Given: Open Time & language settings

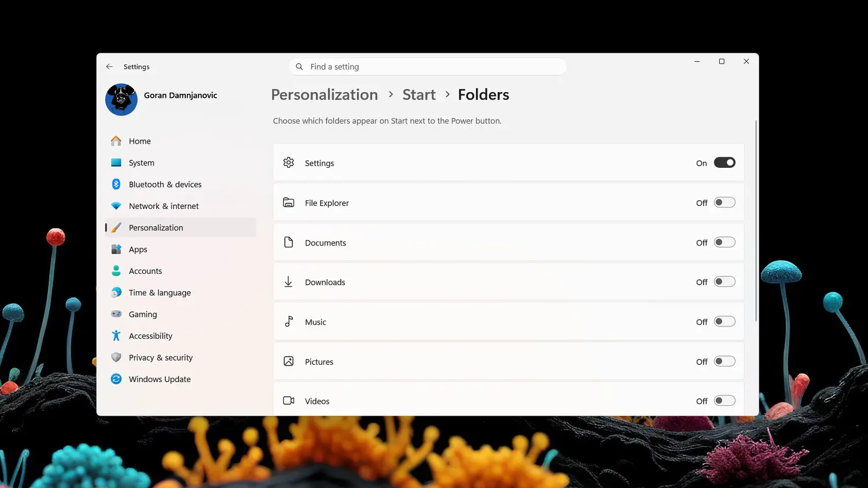Looking at the screenshot, I should click(x=181, y=292).
